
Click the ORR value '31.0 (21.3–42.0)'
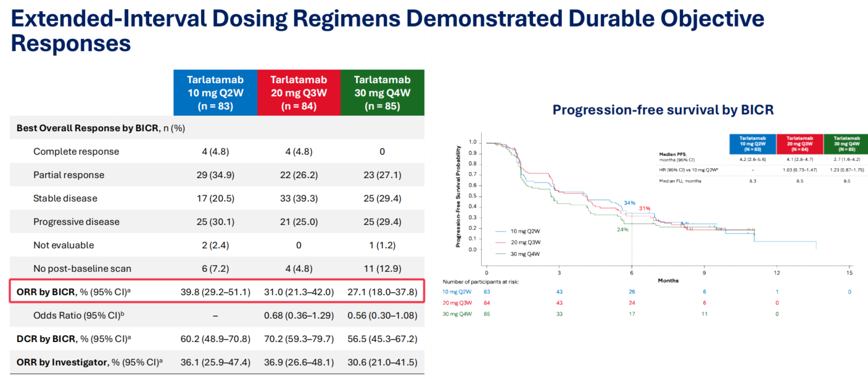click(299, 291)
